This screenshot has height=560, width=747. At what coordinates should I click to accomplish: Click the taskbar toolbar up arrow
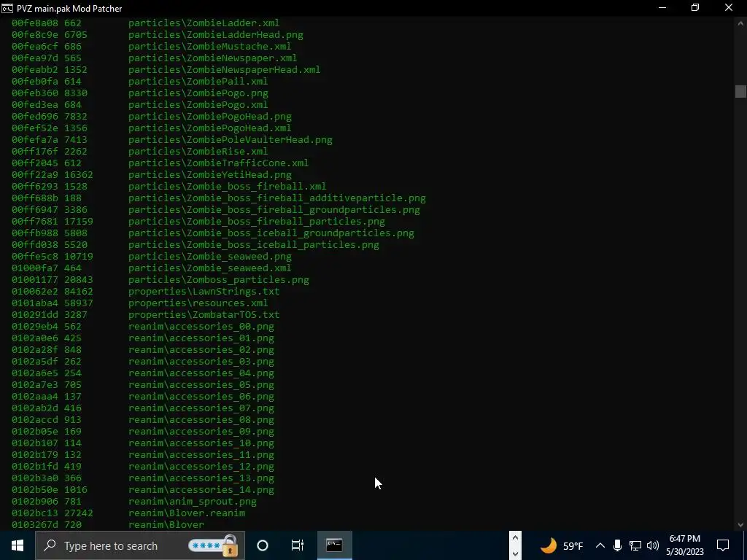(x=515, y=538)
